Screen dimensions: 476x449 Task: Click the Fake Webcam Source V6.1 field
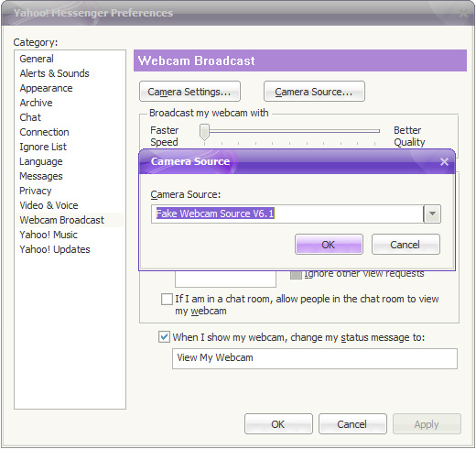[x=287, y=214]
